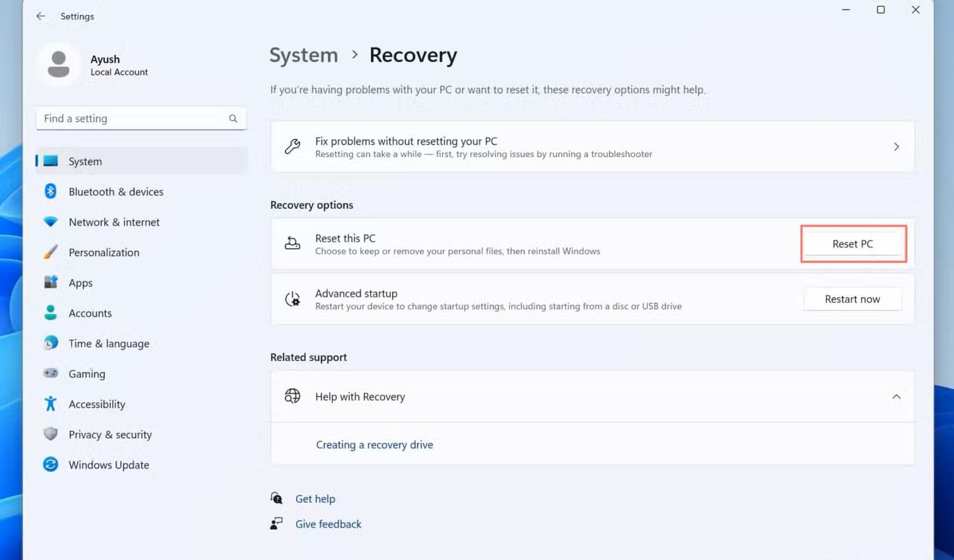Open Network & internet wifi icon

[x=50, y=222]
